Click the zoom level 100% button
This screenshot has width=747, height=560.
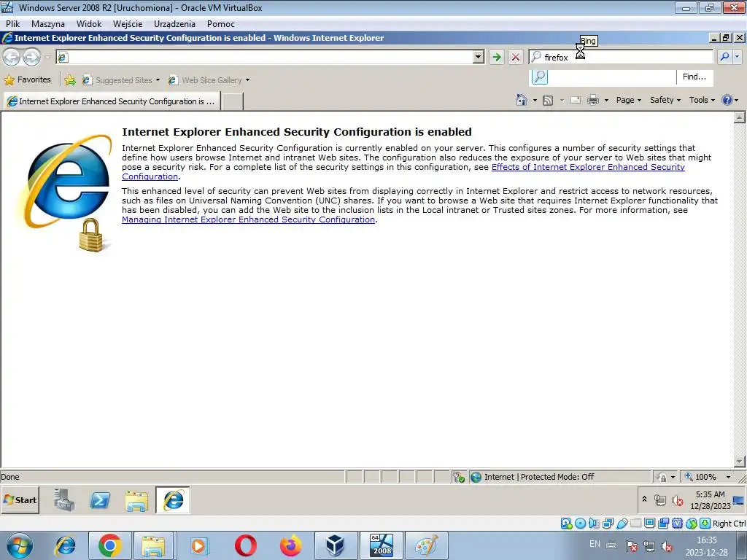click(700, 477)
